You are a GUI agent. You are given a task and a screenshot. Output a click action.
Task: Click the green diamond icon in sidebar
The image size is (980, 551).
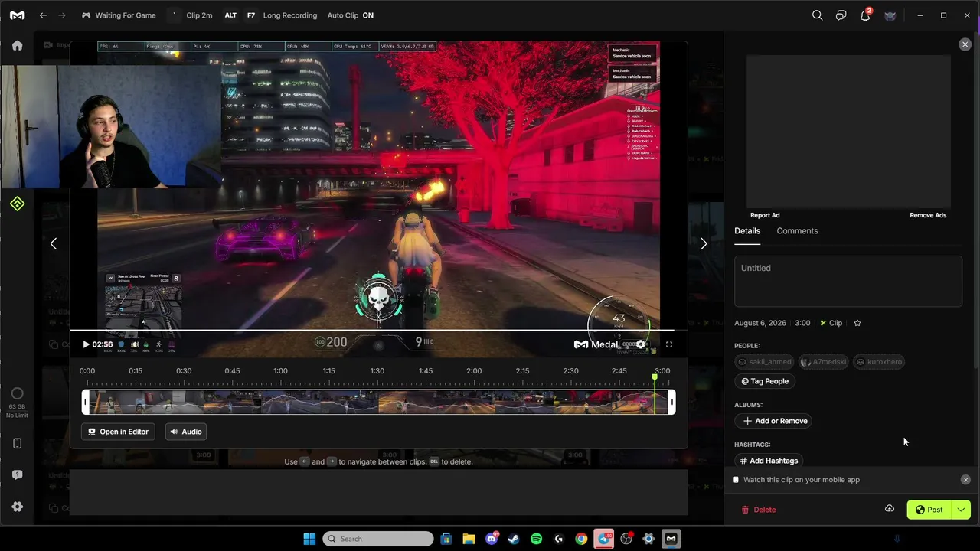click(x=17, y=204)
